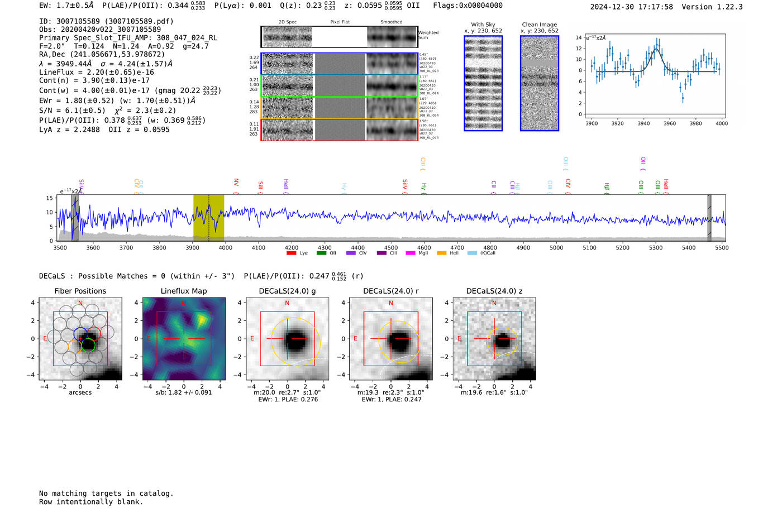Select the CIII legend swatch
The height and width of the screenshot is (532, 782).
[382, 253]
